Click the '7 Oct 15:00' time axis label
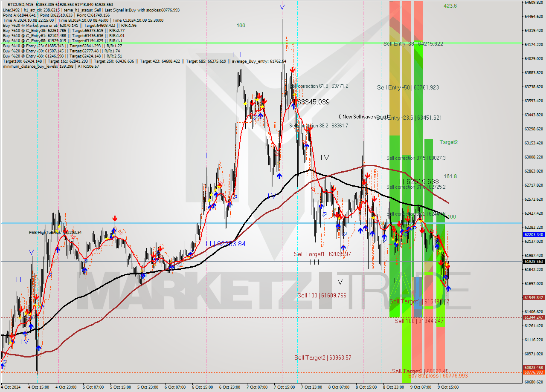This screenshot has height=392, width=546. pyautogui.click(x=284, y=387)
